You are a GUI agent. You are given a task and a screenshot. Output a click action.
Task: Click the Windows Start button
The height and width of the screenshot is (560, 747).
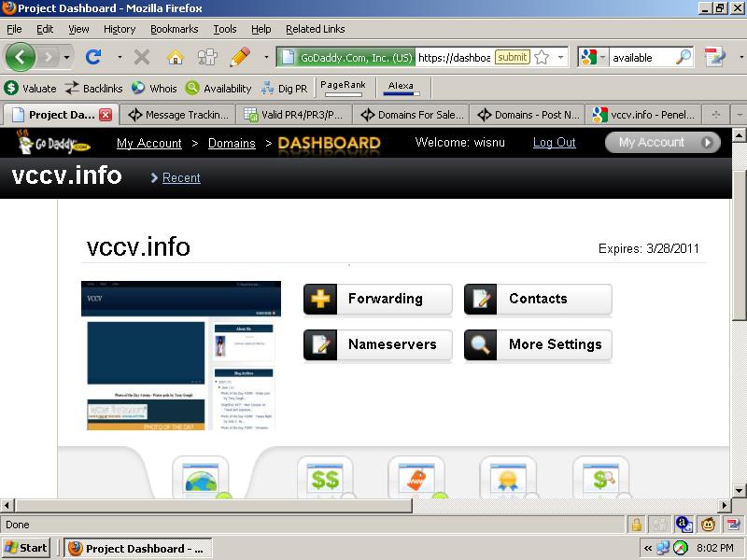pos(27,548)
